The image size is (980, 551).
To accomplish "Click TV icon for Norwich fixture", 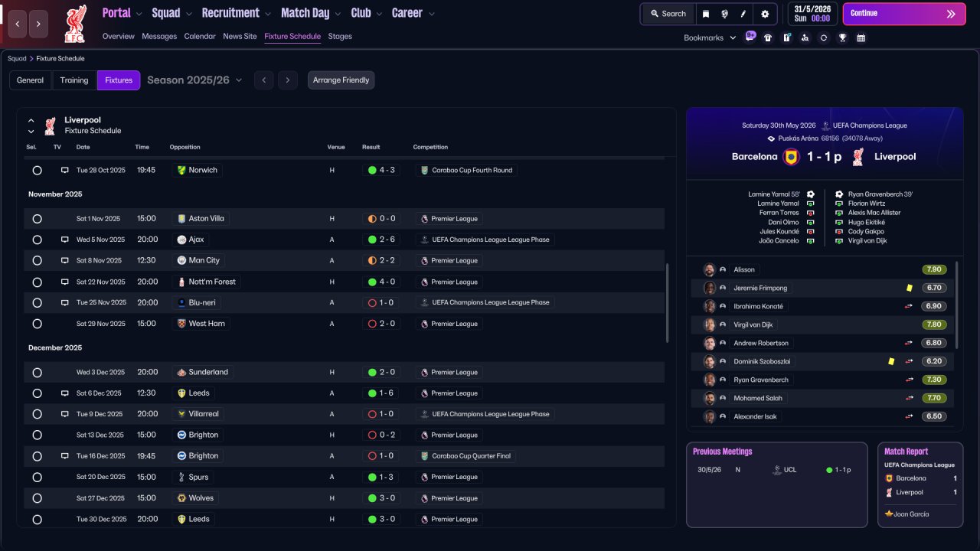I will (x=65, y=170).
